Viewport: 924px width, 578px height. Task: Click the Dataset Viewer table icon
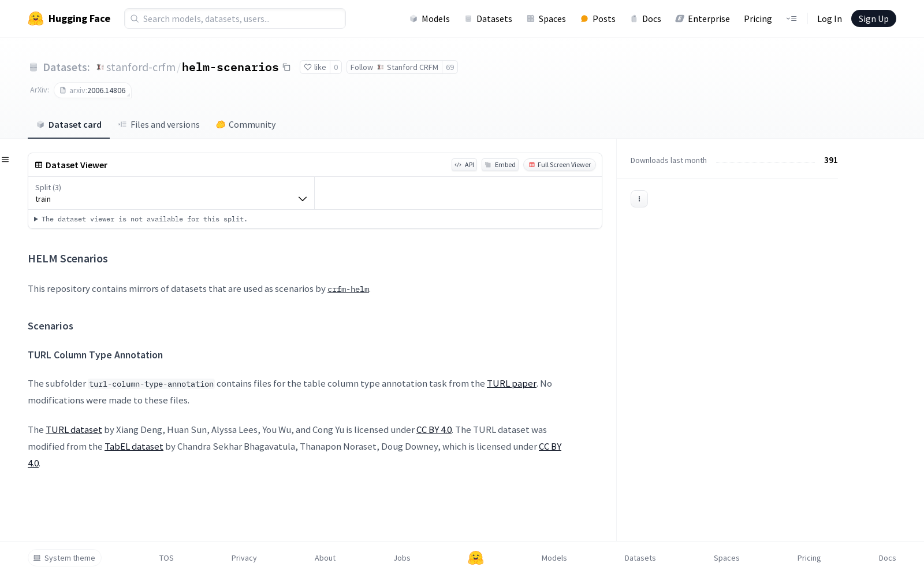(39, 165)
